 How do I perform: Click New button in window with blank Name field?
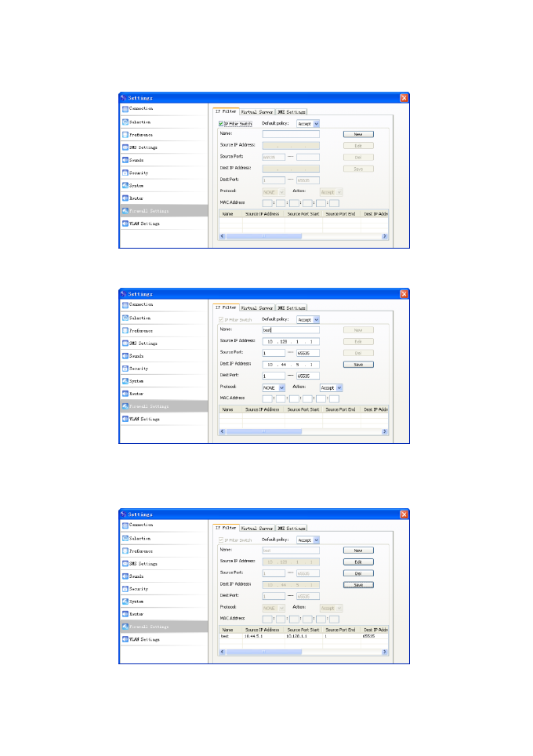pyautogui.click(x=358, y=134)
